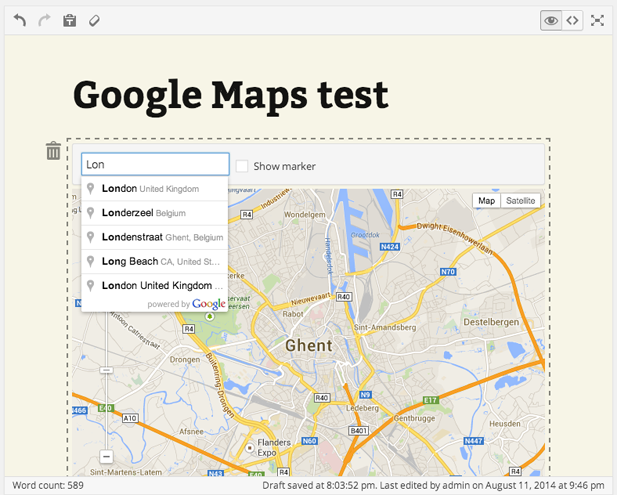Switch map to Map view
This screenshot has width=617, height=495.
[x=486, y=201]
